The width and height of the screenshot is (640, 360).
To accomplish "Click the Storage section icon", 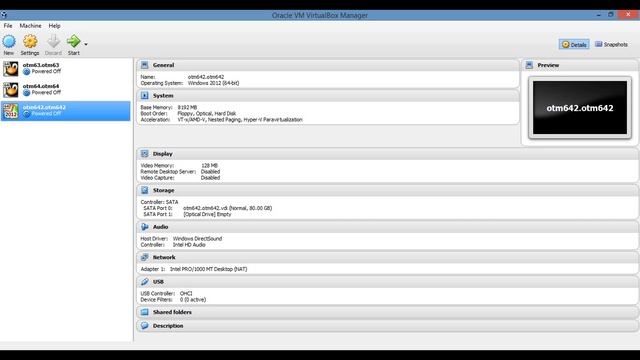I will click(x=144, y=190).
